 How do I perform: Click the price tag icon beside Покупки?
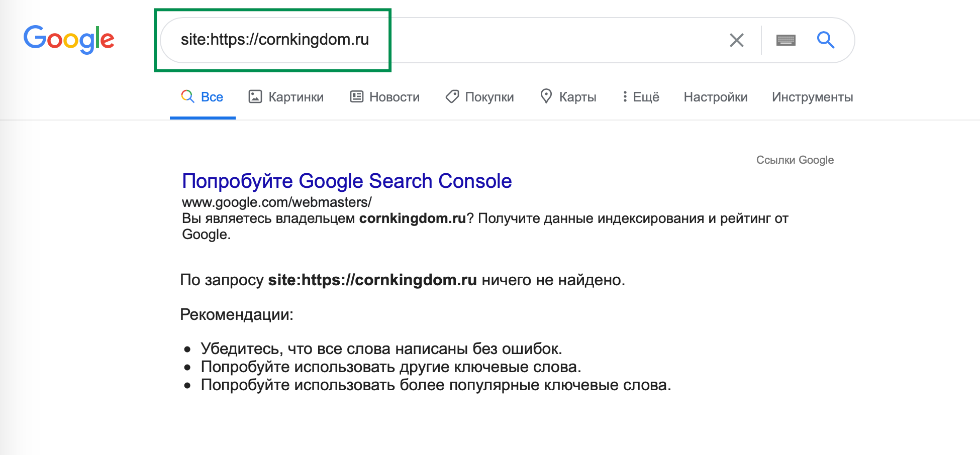click(452, 96)
